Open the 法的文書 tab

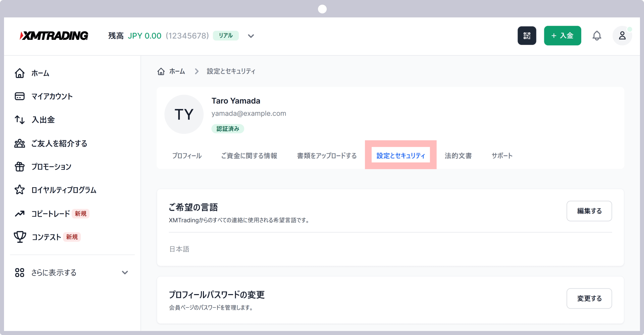tap(458, 156)
